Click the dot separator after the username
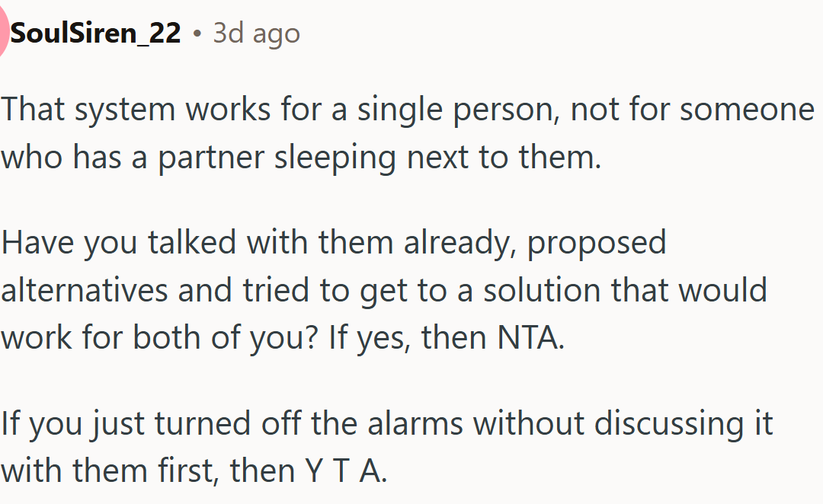 pyautogui.click(x=197, y=33)
